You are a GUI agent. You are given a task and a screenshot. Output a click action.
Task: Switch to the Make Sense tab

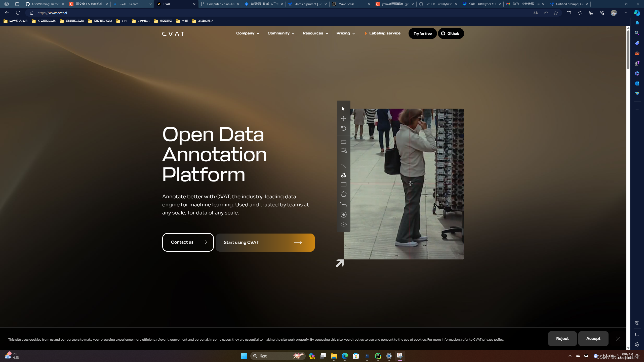pyautogui.click(x=351, y=4)
